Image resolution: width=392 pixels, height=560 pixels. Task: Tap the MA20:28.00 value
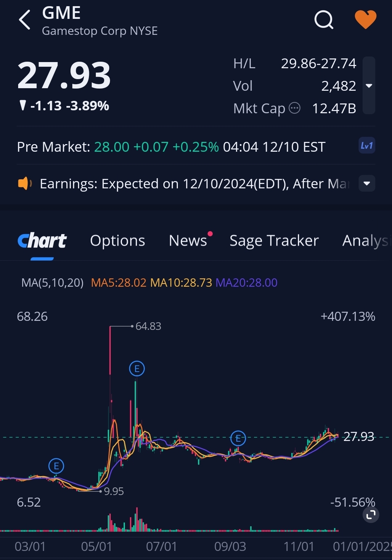[246, 283]
